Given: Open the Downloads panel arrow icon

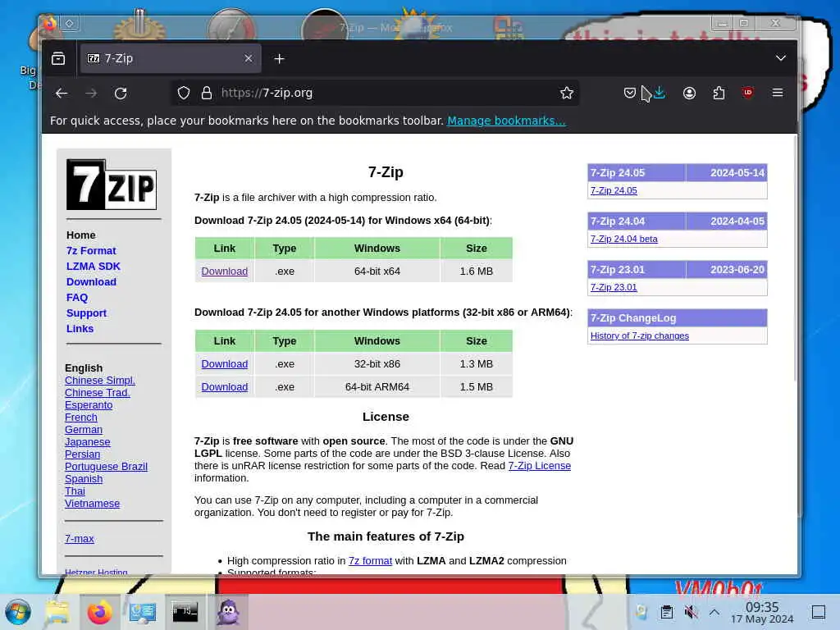Looking at the screenshot, I should pyautogui.click(x=660, y=94).
